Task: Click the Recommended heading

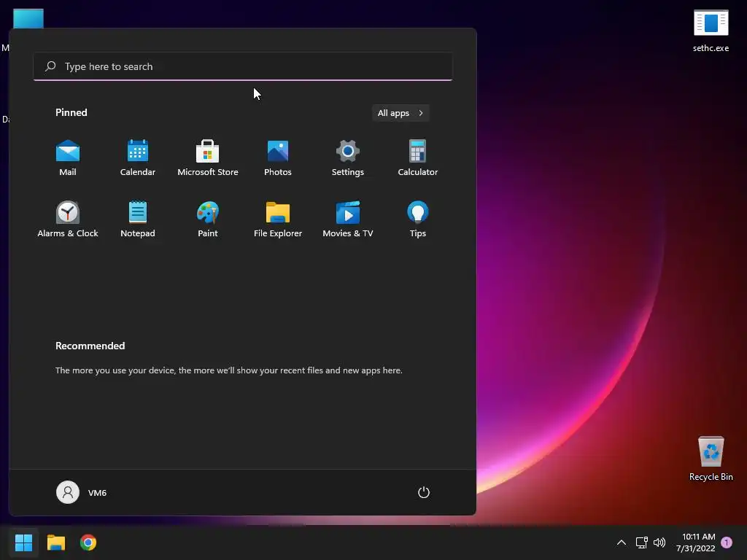Action: pos(90,346)
